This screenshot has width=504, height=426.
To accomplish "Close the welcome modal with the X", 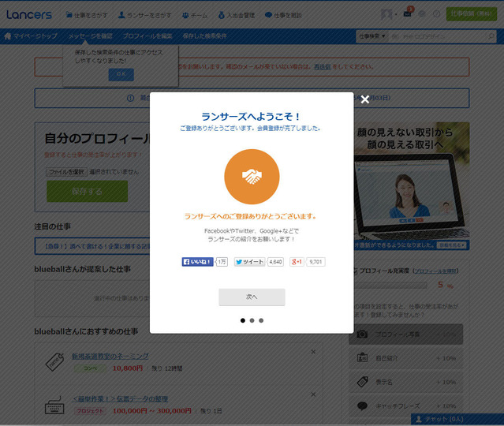I will (365, 99).
